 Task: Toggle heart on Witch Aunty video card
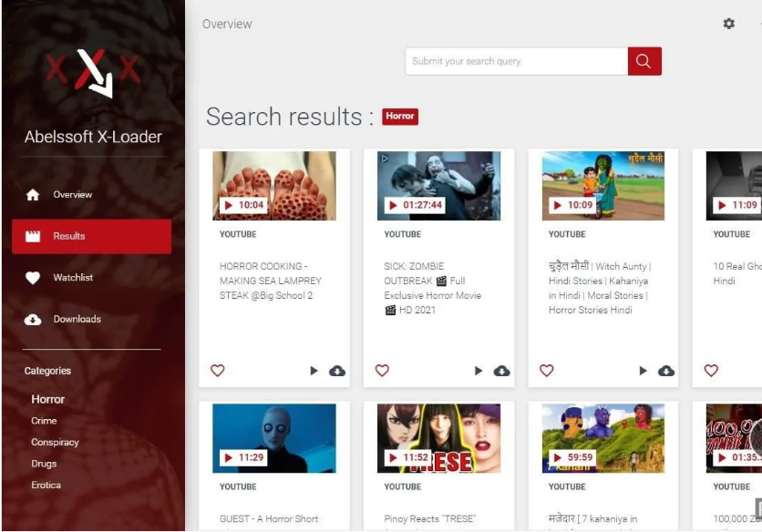(546, 371)
